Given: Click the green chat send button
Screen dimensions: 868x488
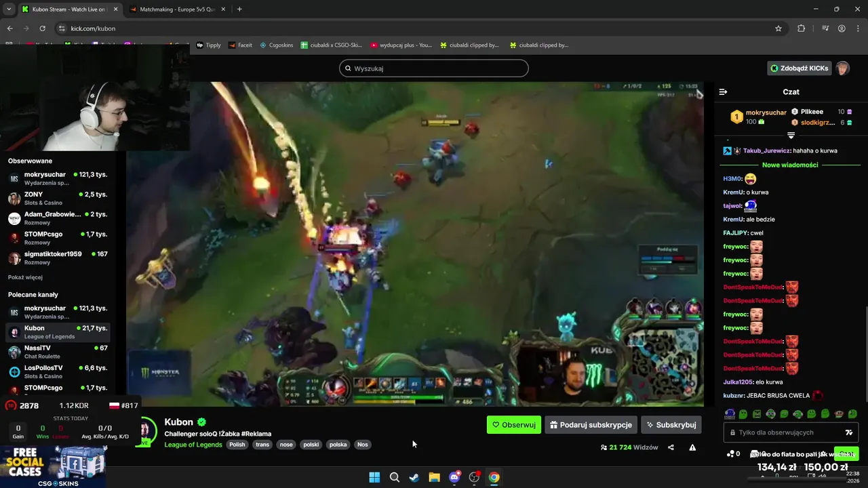Looking at the screenshot, I should pos(846,454).
